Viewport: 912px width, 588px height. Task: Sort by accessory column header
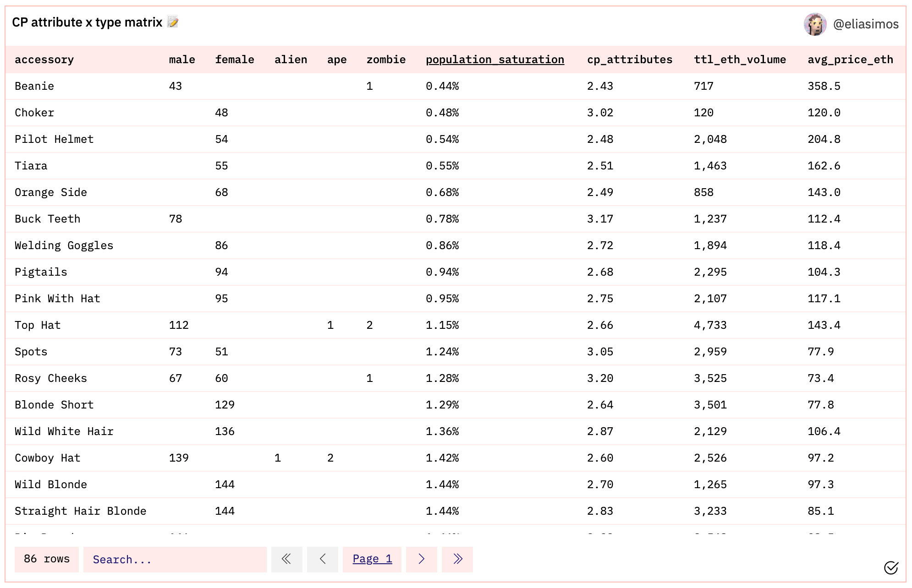[x=44, y=60]
